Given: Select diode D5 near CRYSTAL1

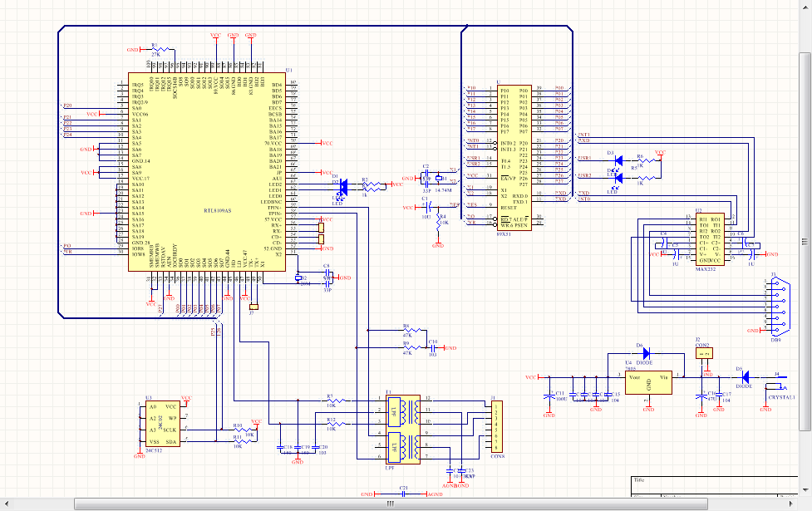Looking at the screenshot, I should tap(746, 376).
